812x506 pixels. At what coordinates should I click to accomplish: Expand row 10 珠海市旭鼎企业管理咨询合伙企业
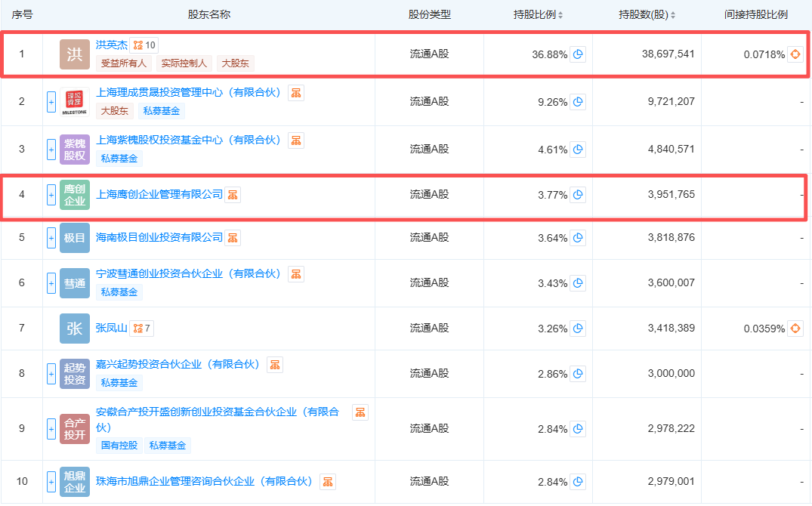[x=51, y=482]
